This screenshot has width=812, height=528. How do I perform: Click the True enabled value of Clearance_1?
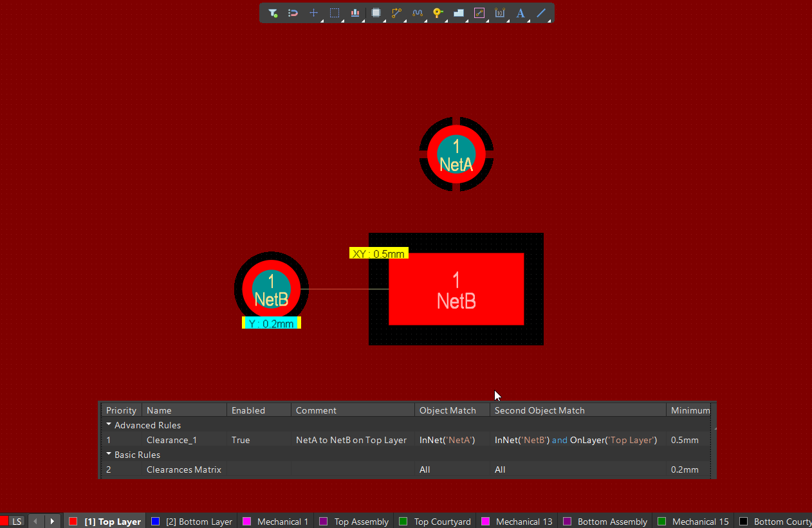pos(241,440)
